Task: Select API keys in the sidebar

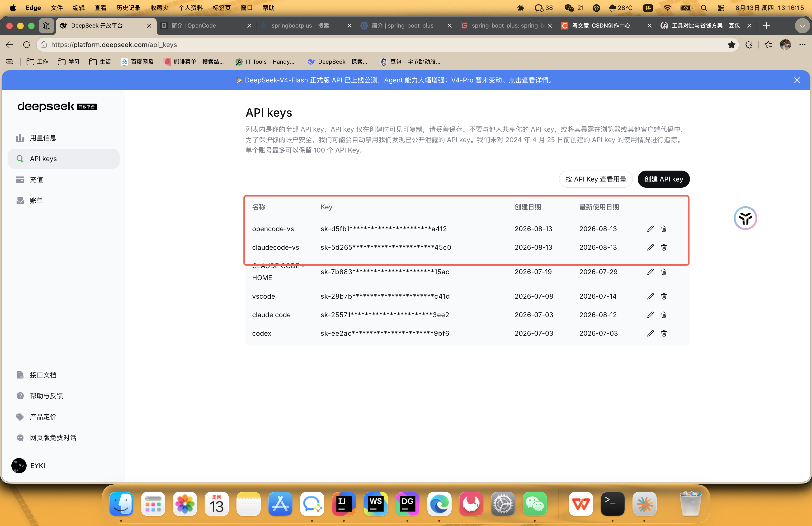Action: (x=63, y=159)
